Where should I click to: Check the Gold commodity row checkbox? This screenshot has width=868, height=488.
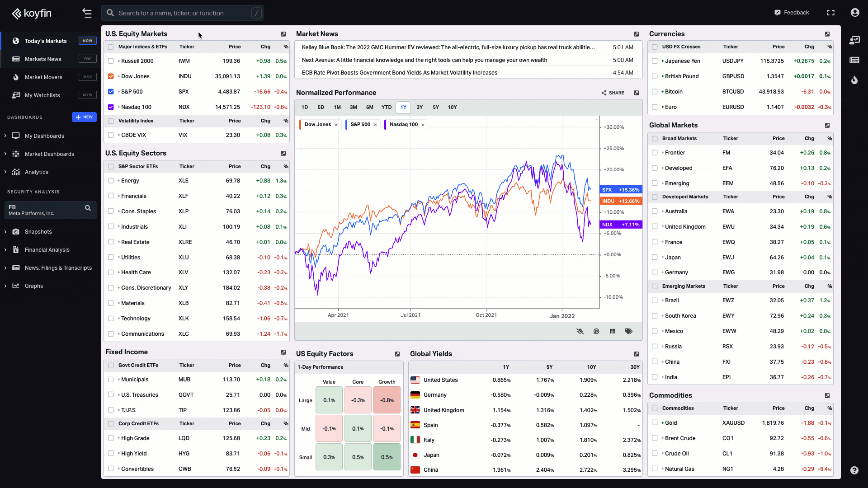(655, 422)
